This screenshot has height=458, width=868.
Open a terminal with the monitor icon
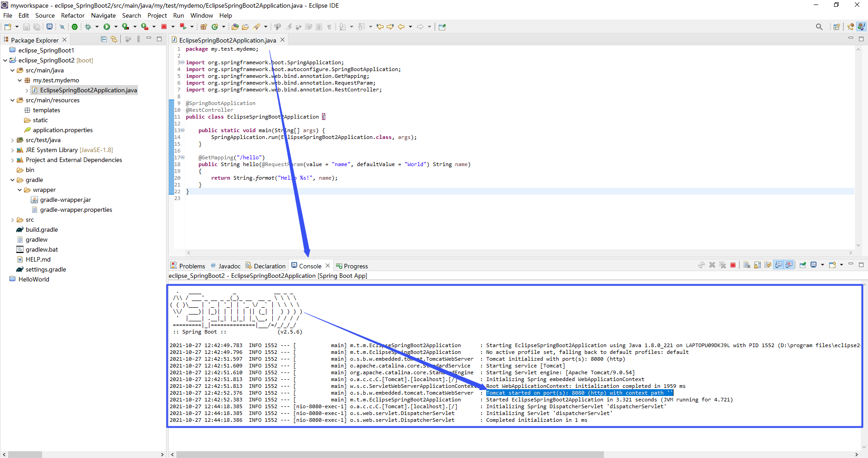[x=49, y=27]
